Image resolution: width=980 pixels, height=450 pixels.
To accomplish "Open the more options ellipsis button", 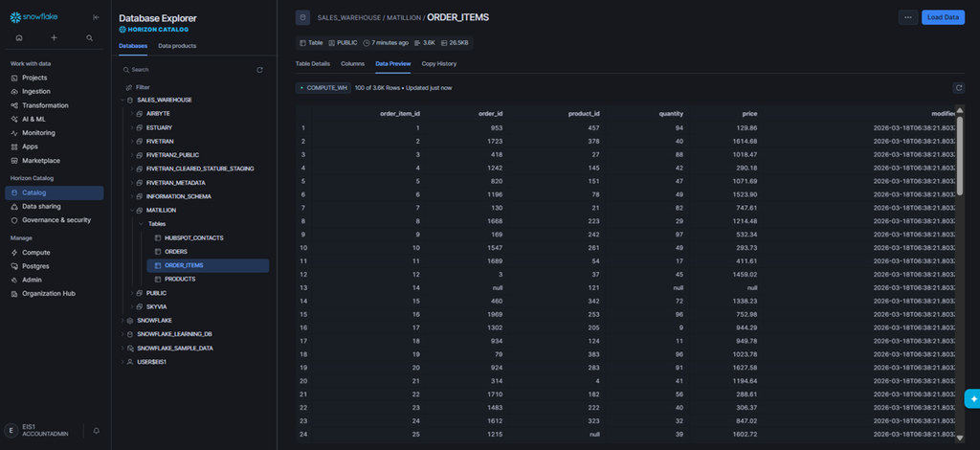I will (908, 17).
